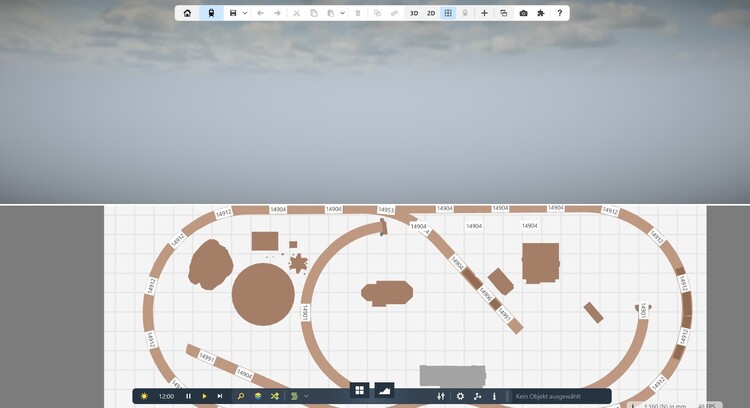Click the 12:00 time display
This screenshot has height=408, width=750.
[x=166, y=396]
